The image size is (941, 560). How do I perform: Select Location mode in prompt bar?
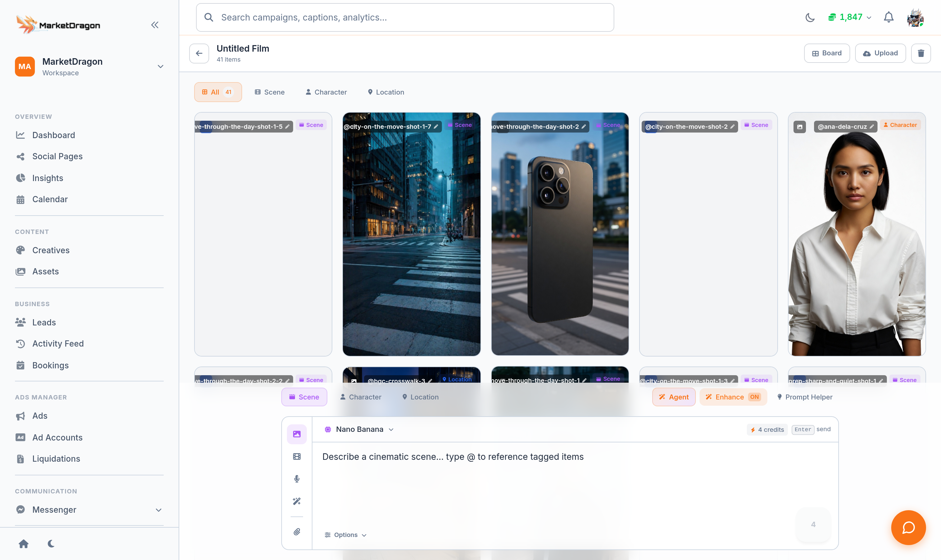420,397
